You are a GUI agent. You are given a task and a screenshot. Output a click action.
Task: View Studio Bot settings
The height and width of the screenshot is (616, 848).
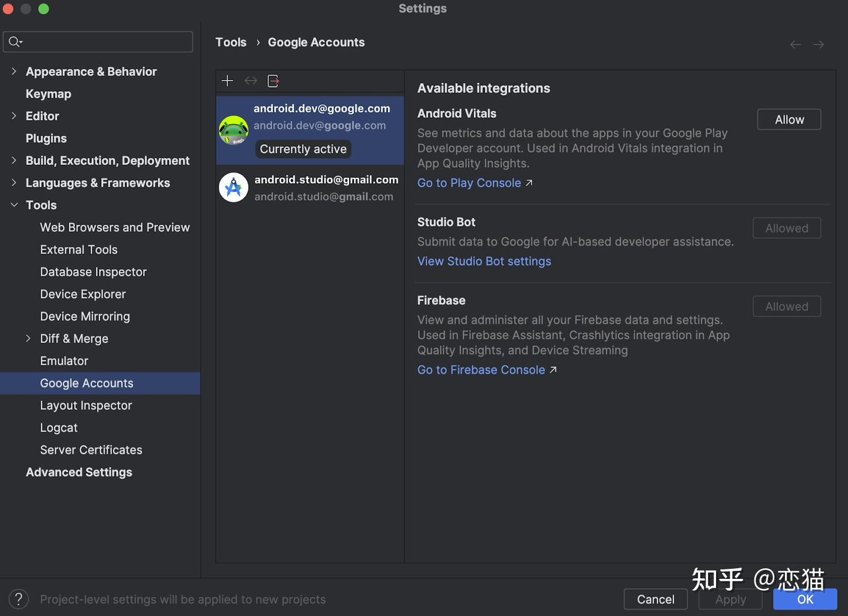[x=484, y=261]
